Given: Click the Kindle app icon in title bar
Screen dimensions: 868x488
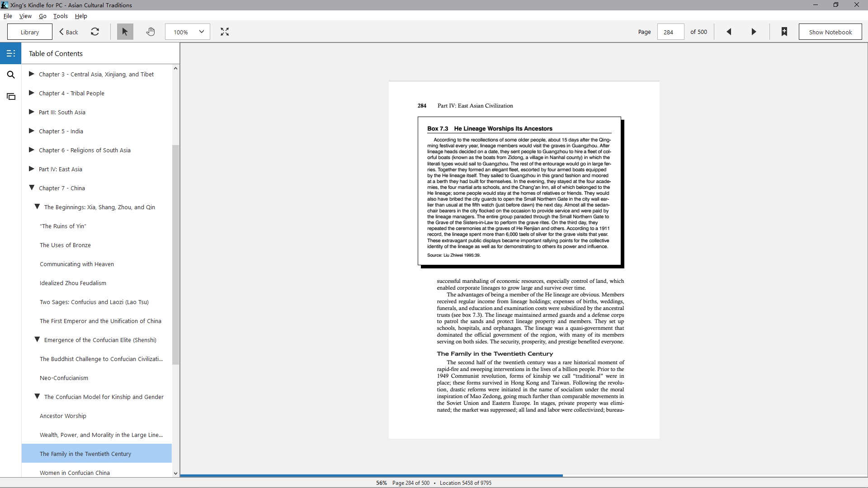Looking at the screenshot, I should [5, 5].
